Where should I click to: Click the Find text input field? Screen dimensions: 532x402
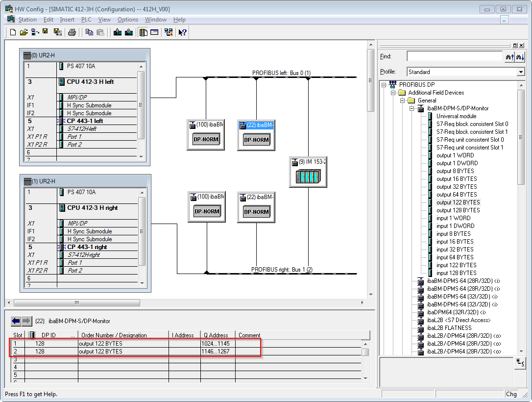coord(454,56)
